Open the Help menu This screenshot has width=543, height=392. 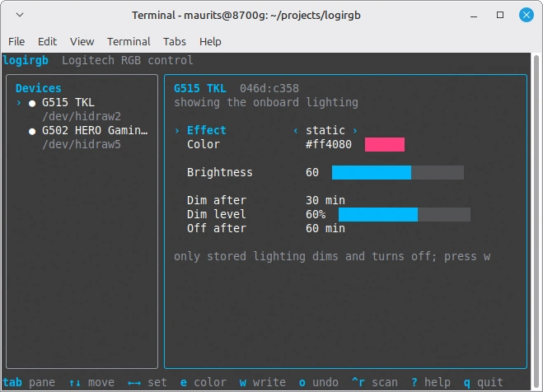coord(210,41)
